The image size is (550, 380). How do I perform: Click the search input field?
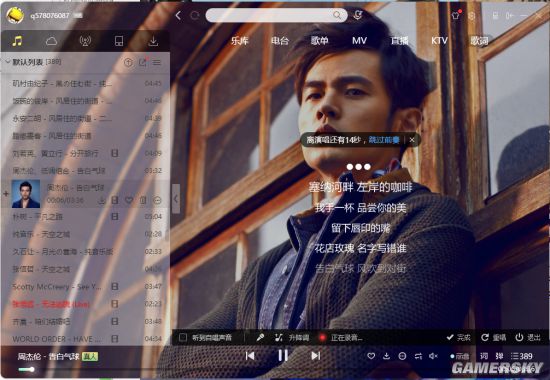point(276,15)
